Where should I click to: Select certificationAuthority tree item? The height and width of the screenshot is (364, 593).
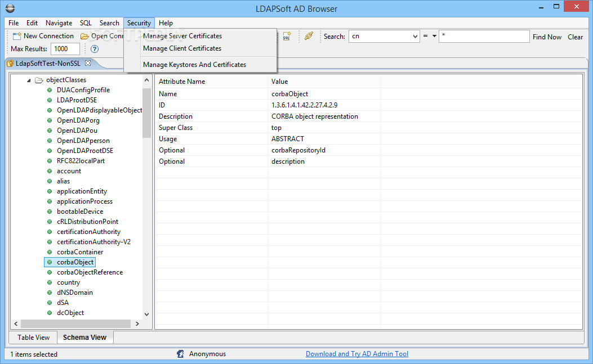[x=89, y=232]
